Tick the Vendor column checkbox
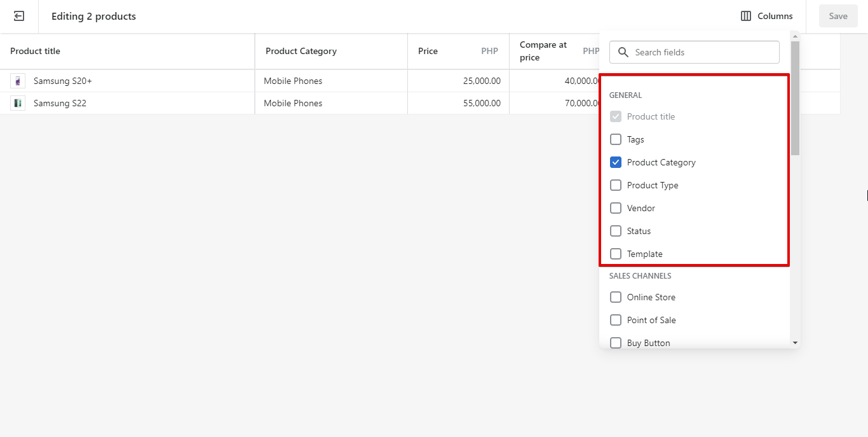The height and width of the screenshot is (437, 868). coord(616,208)
